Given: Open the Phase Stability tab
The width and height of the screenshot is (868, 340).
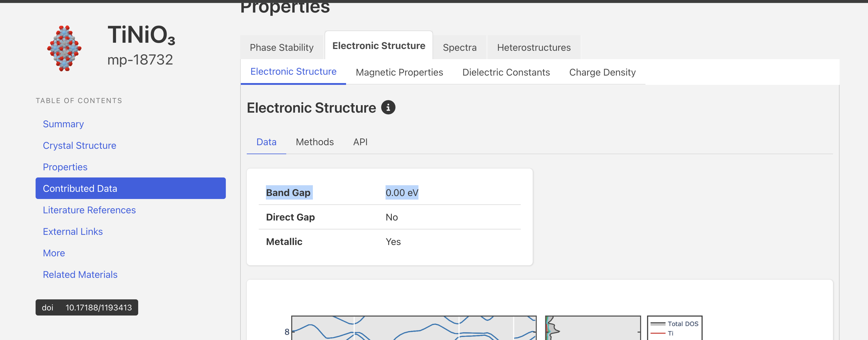Looking at the screenshot, I should pos(281,48).
